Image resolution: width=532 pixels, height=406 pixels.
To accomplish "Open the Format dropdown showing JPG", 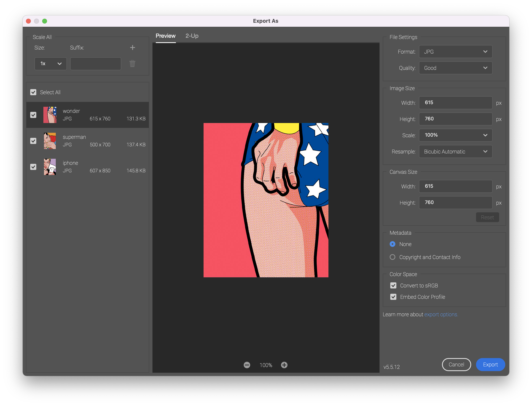I will [456, 52].
